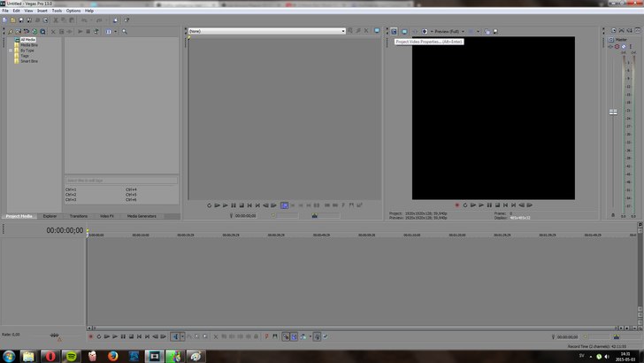Open Firefox from the Windows taskbar
Viewport: 644px width, 363px height.
pyautogui.click(x=112, y=355)
